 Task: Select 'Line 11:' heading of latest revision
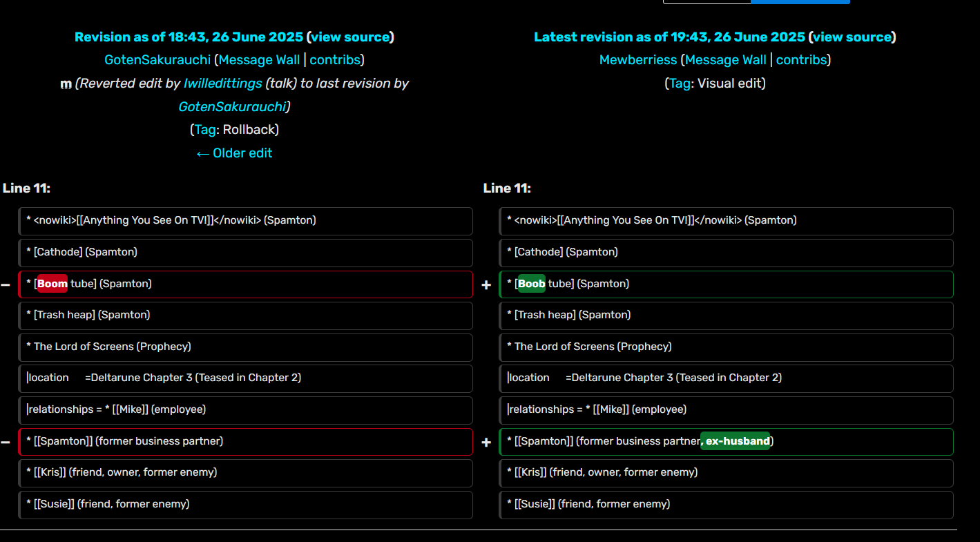[x=507, y=188]
